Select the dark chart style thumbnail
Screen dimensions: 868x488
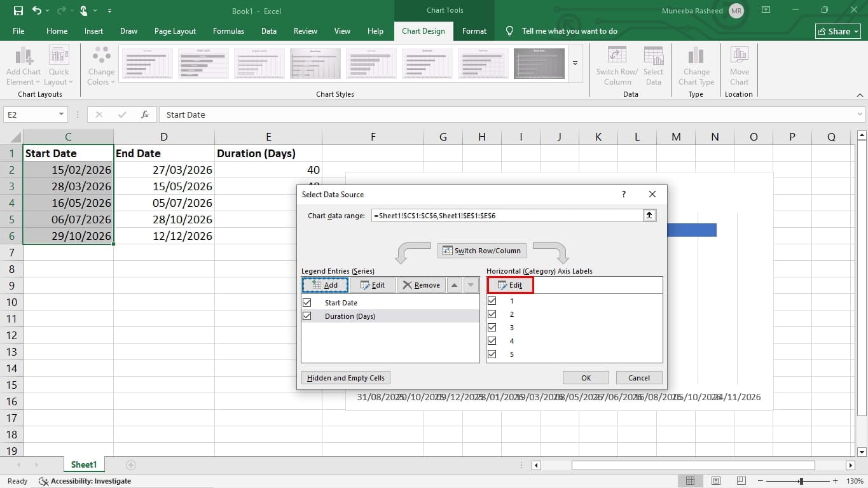pyautogui.click(x=539, y=63)
